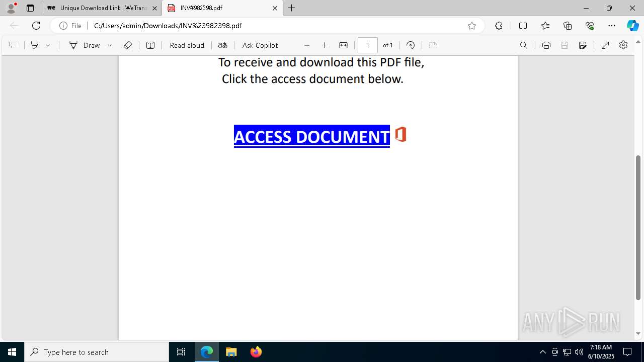Image resolution: width=644 pixels, height=362 pixels.
Task: Print the PDF document
Action: [x=546, y=45]
